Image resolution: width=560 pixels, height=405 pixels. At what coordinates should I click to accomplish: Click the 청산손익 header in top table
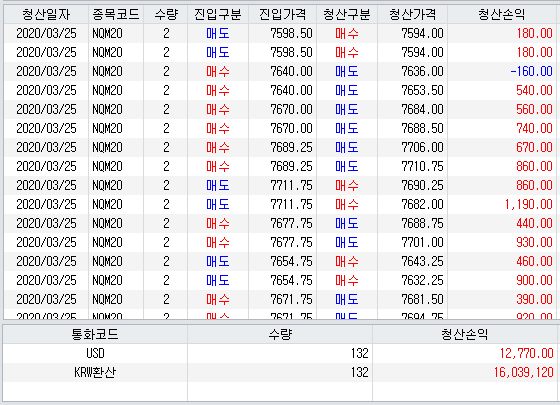pyautogui.click(x=502, y=14)
